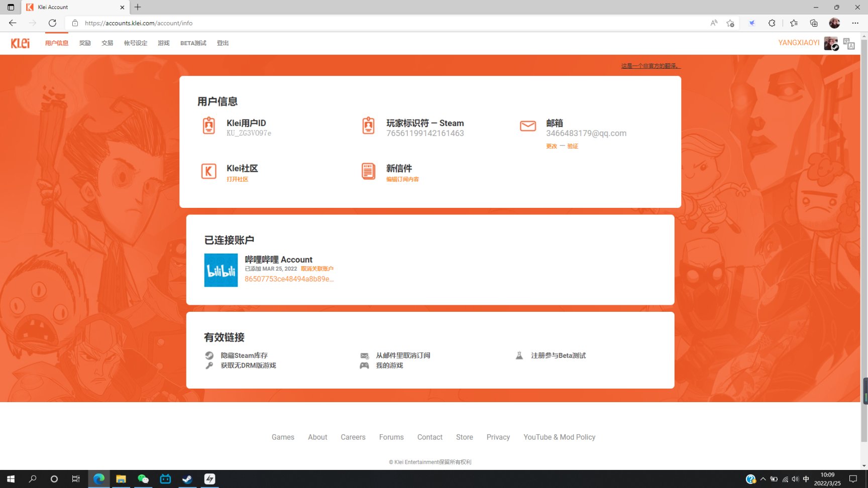The height and width of the screenshot is (488, 868).
Task: Open 注册参与Beta测试 link
Action: click(559, 355)
